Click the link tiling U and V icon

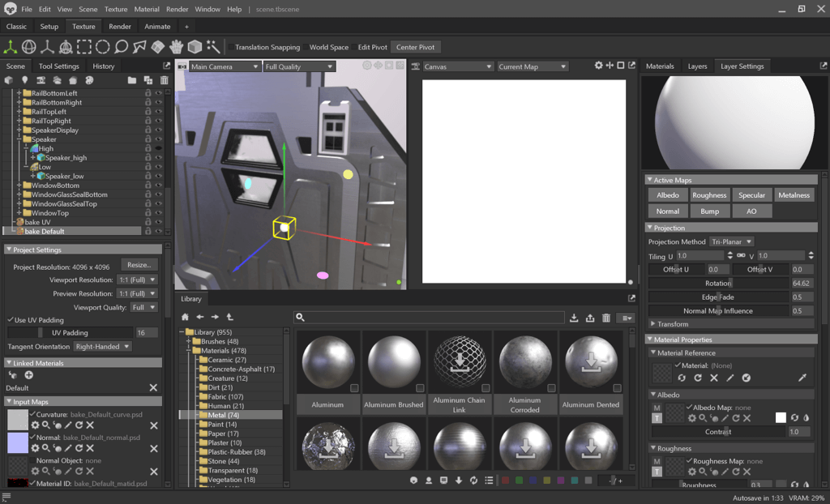coord(740,255)
